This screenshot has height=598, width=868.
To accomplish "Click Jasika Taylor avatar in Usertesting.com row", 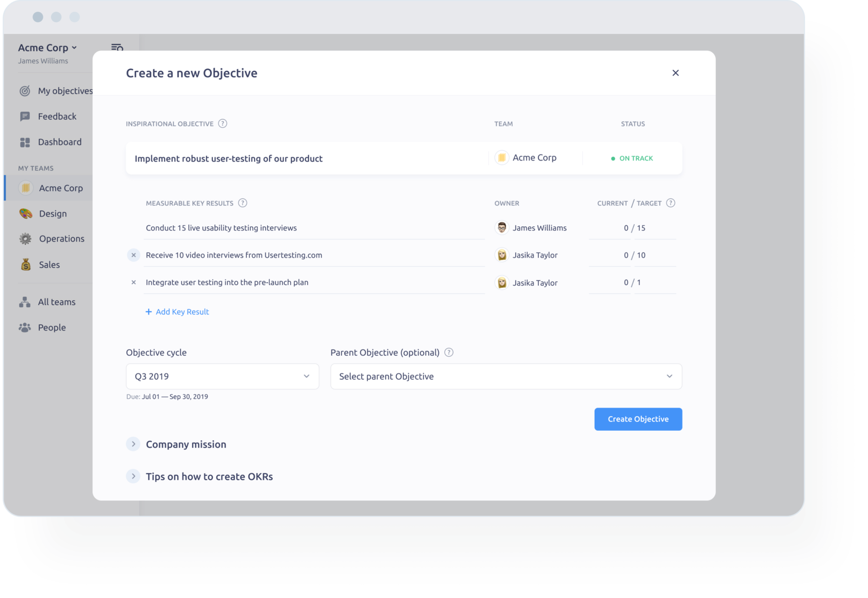I will pyautogui.click(x=502, y=255).
